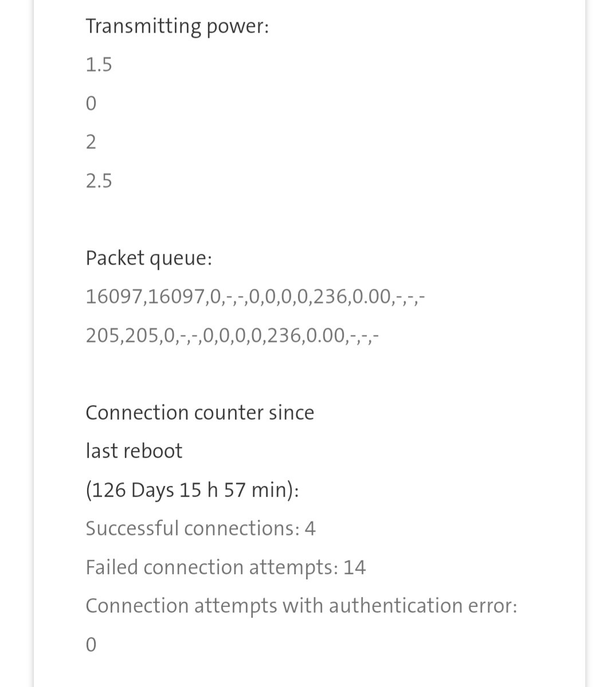This screenshot has width=616, height=687.
Task: Select the packet queue line starting with 205
Action: 232,335
